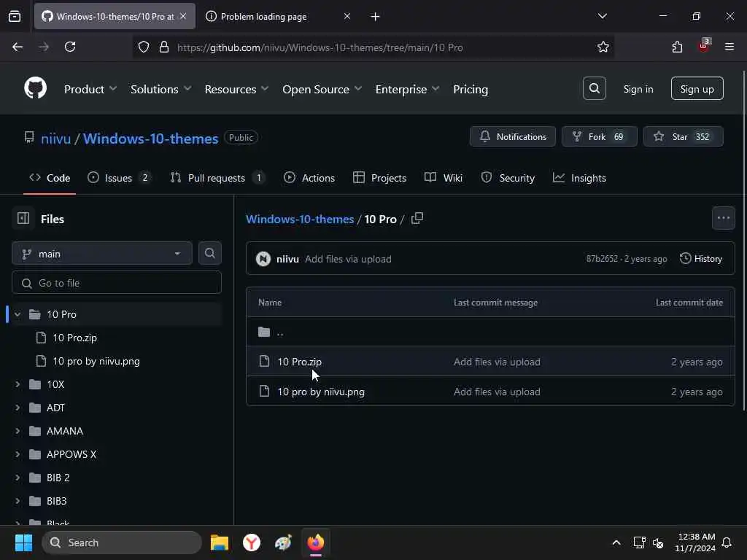Open a new browser tab with plus

tap(375, 17)
